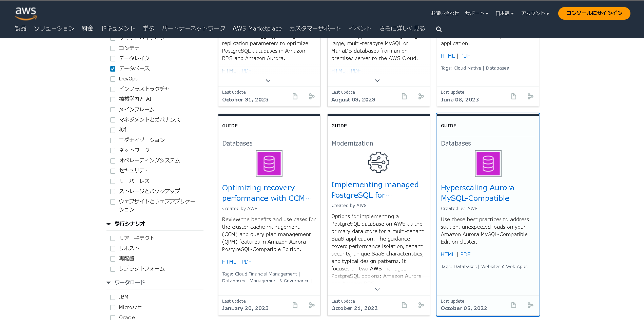644x324 pixels.
Task: Open the ドキュメント menu
Action: click(118, 28)
